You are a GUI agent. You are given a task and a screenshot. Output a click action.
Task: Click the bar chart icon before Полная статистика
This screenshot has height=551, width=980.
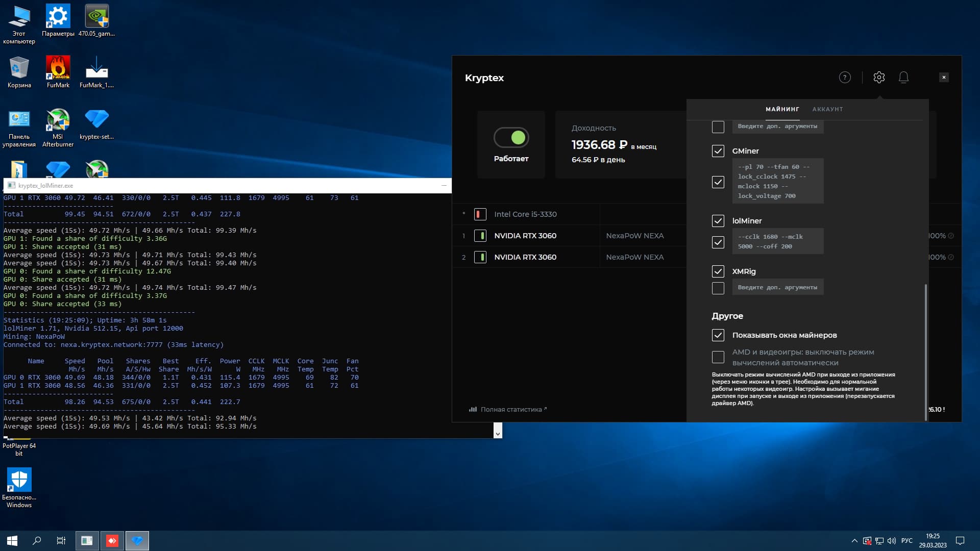(473, 409)
